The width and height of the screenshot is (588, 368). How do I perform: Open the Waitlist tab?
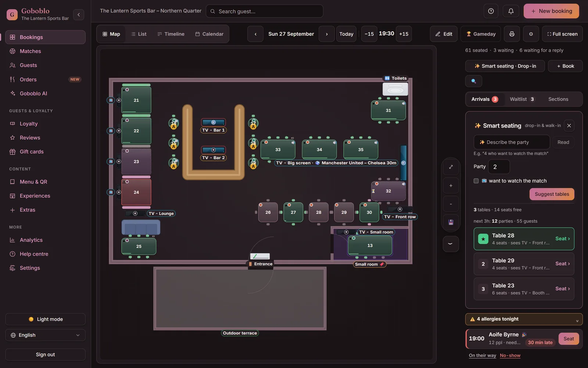[522, 99]
